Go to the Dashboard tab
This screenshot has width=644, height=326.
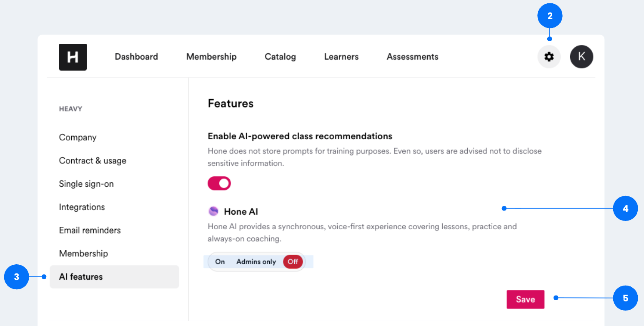[136, 57]
